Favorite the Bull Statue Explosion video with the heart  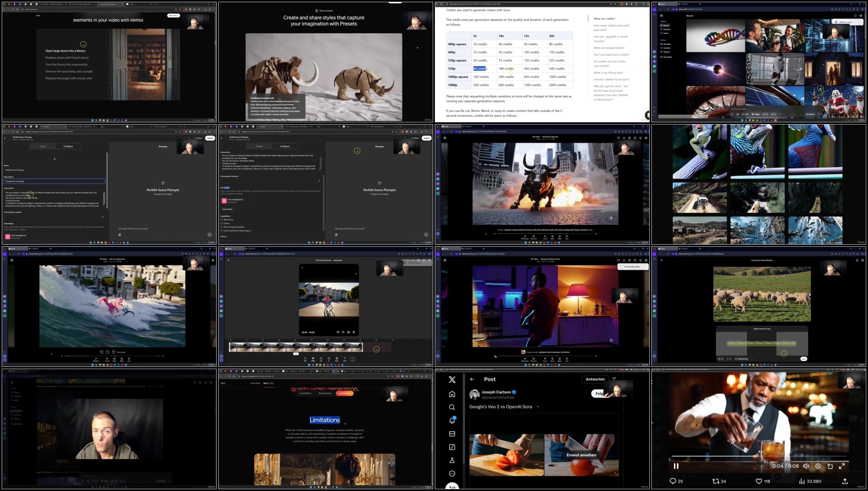(x=618, y=138)
